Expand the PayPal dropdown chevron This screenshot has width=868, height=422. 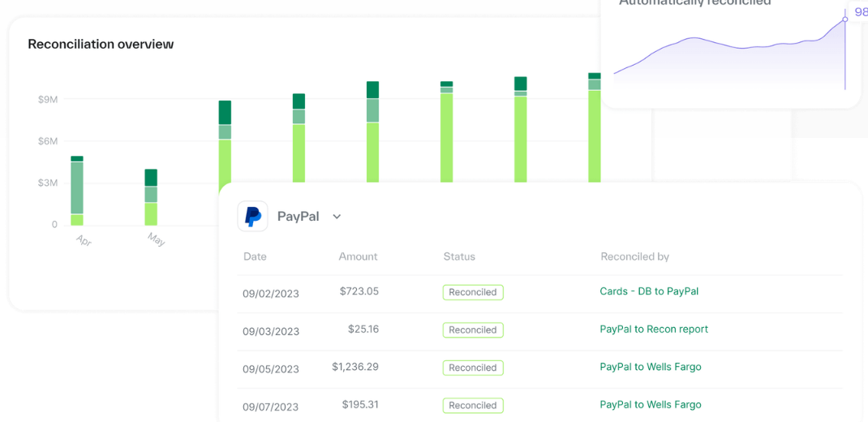pos(337,217)
